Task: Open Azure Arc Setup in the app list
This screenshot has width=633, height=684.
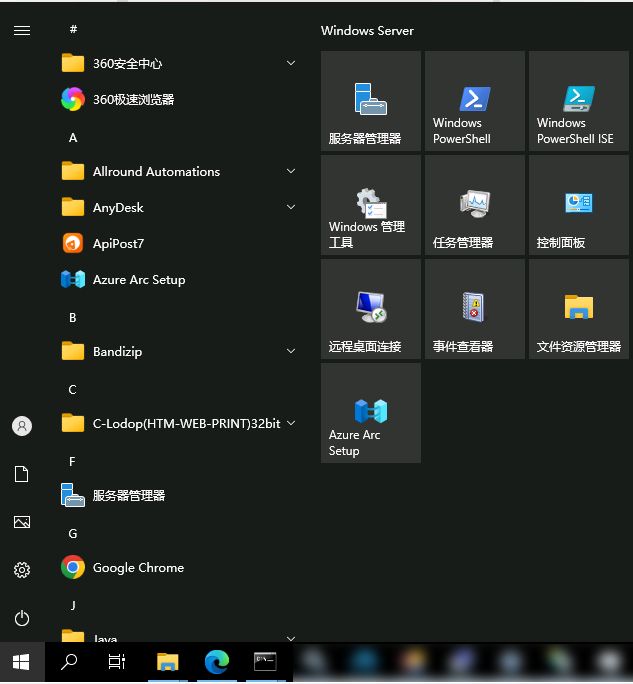Action: coord(179,280)
